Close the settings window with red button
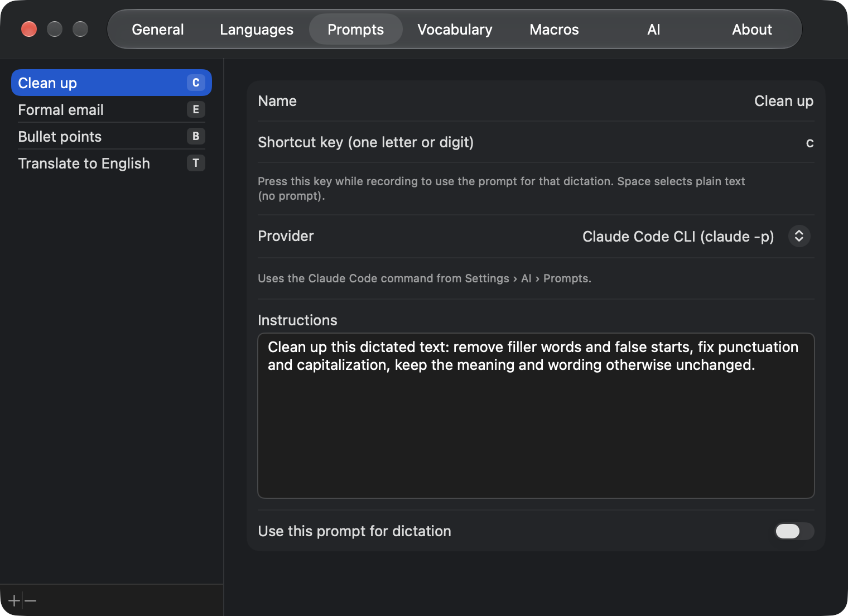Viewport: 848px width, 616px height. click(29, 29)
